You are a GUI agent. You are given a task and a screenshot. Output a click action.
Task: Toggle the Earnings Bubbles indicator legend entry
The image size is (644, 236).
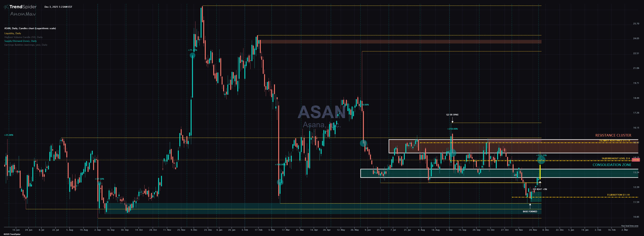click(26, 45)
